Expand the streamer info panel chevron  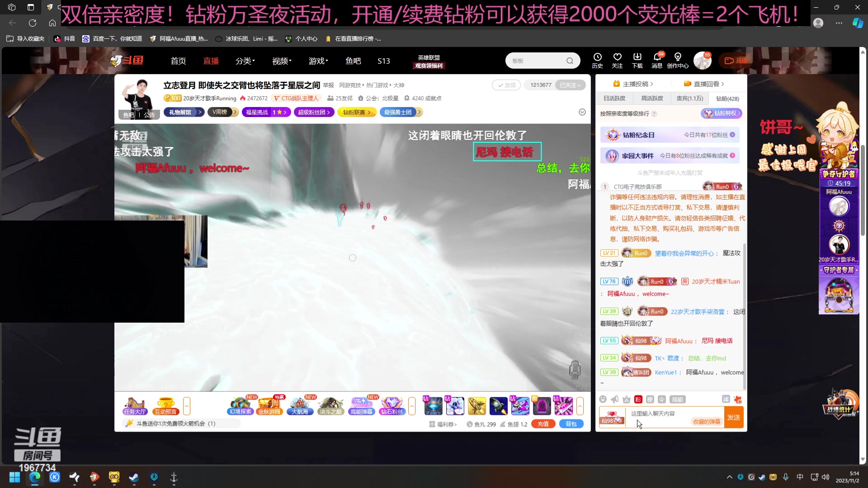pos(582,112)
